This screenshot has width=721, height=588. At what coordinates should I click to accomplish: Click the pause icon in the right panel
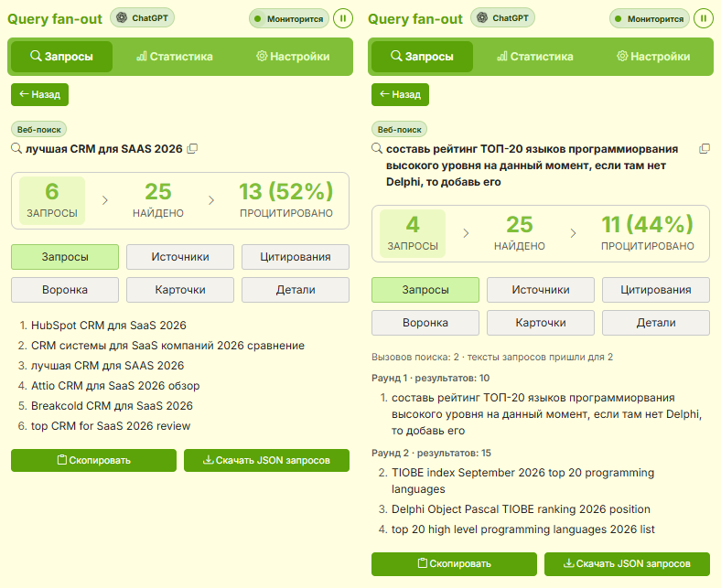704,19
